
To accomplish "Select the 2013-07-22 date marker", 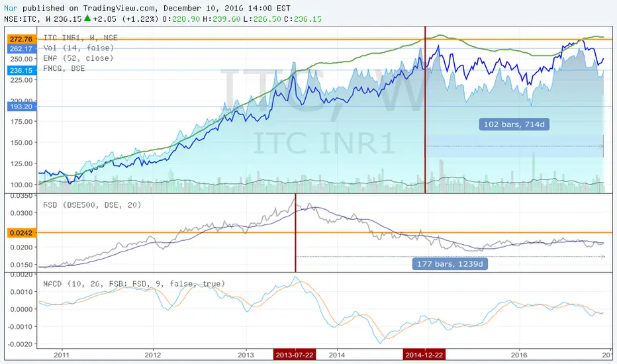I will (x=295, y=355).
